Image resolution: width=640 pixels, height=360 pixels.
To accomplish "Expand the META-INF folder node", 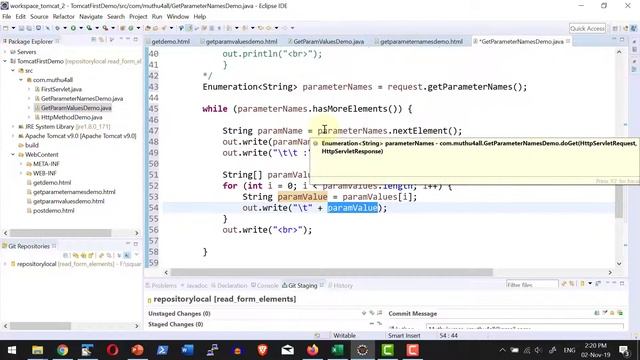I will coord(21,164).
